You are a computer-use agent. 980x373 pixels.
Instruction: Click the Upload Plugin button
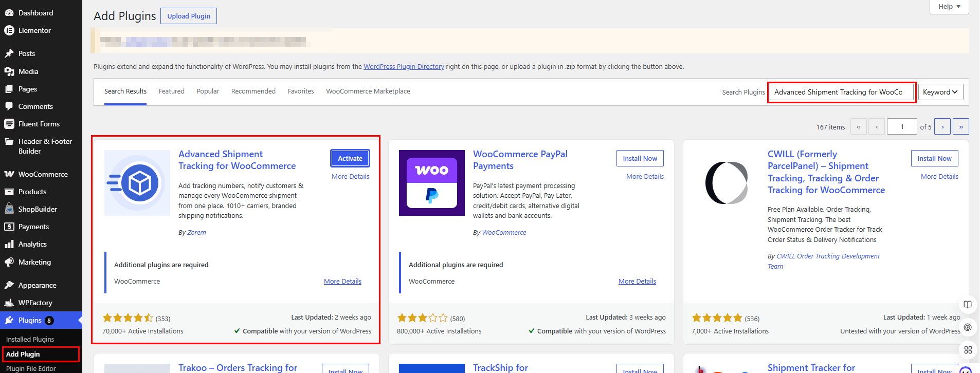(189, 16)
